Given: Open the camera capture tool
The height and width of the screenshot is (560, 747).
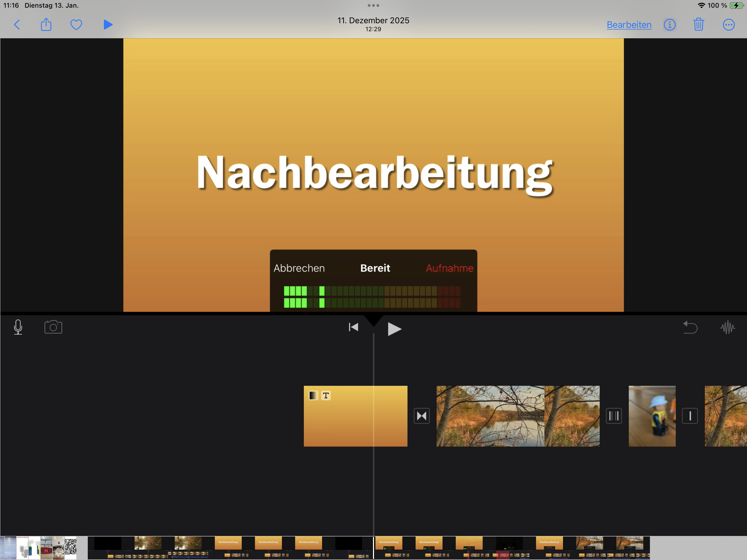Looking at the screenshot, I should point(53,327).
